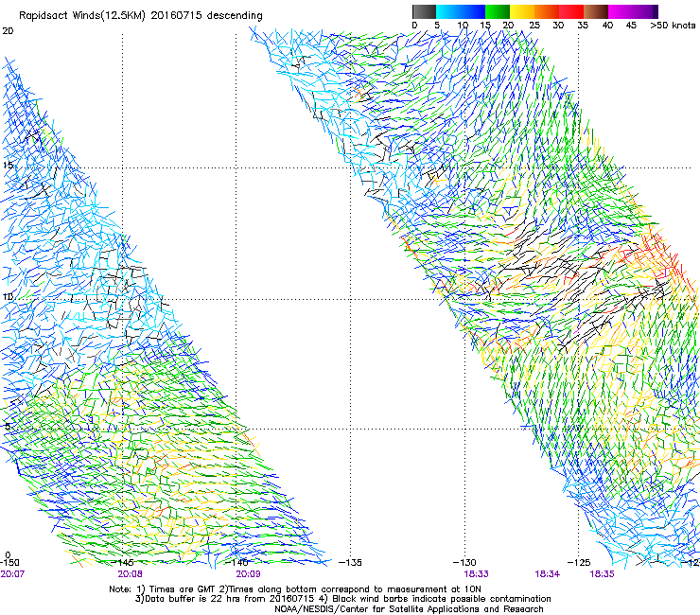Click the longitude label '-125'

click(x=579, y=563)
